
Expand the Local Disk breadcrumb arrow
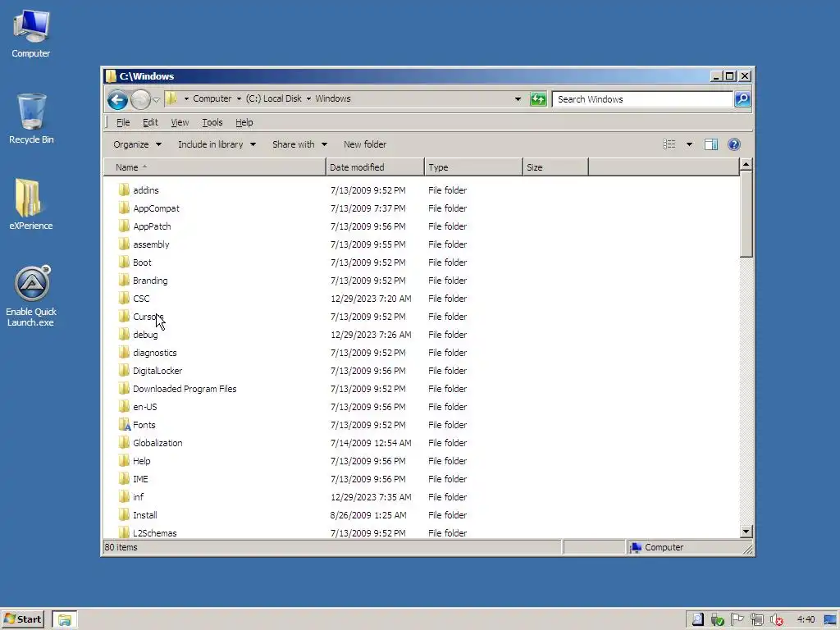pos(308,98)
